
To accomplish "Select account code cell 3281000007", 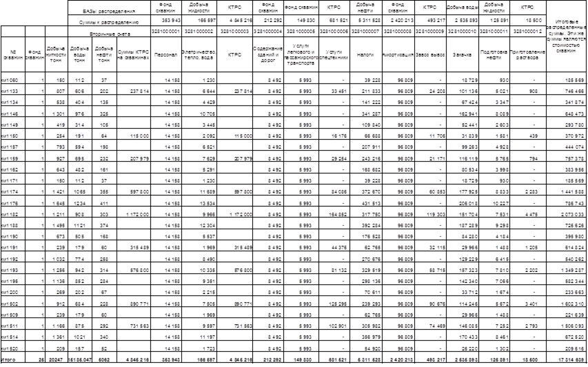I will pyautogui.click(x=365, y=32).
